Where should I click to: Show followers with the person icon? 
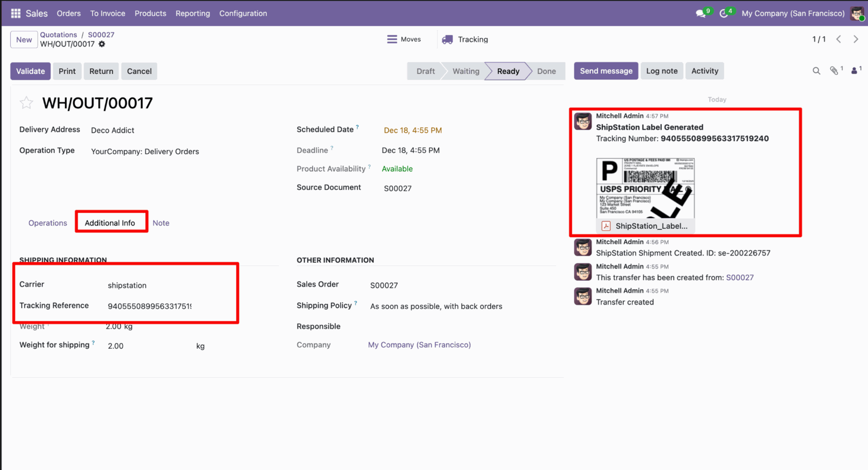tap(854, 71)
